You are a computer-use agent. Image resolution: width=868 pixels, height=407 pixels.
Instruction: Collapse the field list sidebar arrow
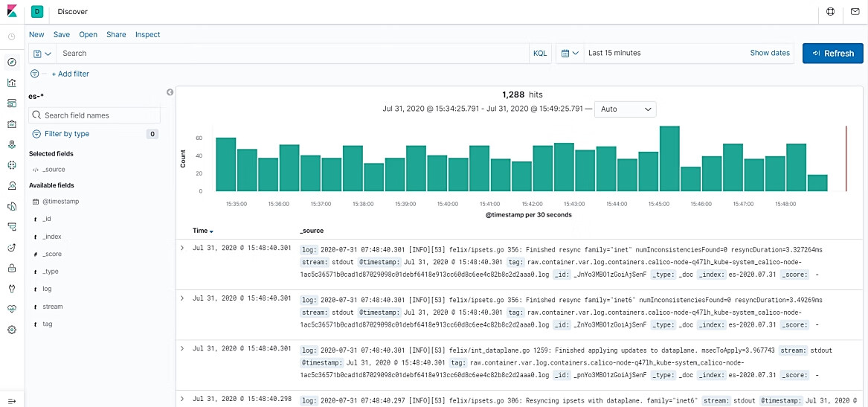[x=170, y=92]
